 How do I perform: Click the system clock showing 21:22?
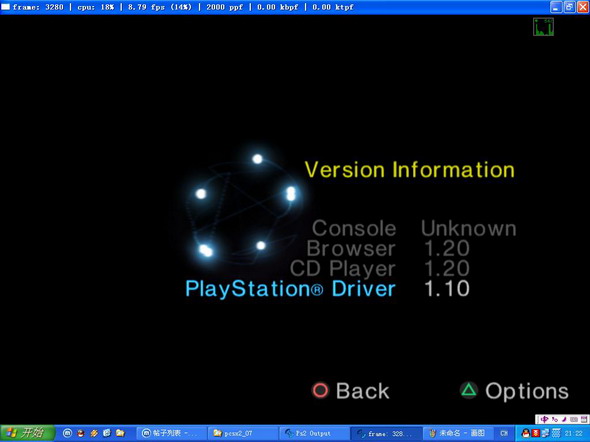(x=573, y=433)
